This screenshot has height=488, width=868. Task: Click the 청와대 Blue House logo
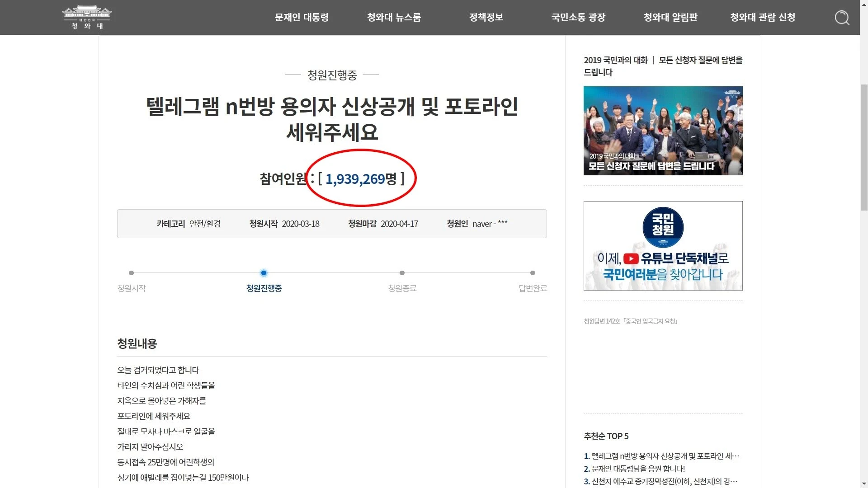click(x=87, y=17)
